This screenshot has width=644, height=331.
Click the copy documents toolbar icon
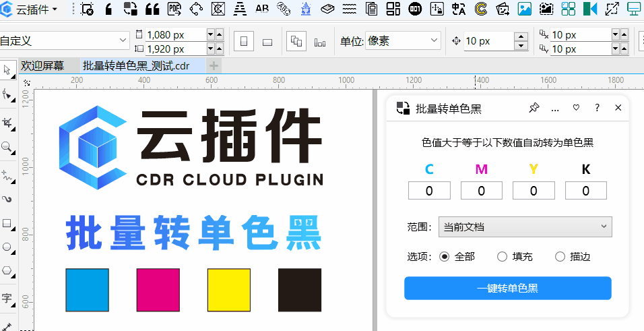371,9
